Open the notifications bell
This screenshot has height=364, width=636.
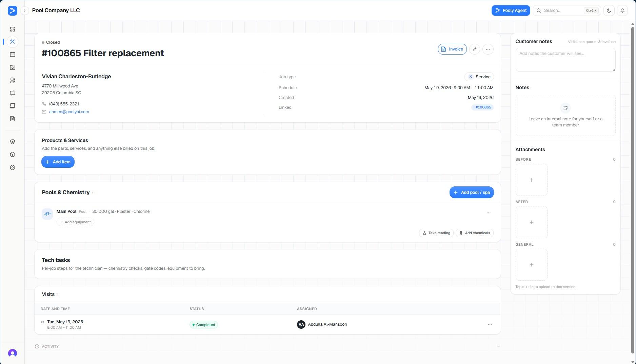pos(622,11)
